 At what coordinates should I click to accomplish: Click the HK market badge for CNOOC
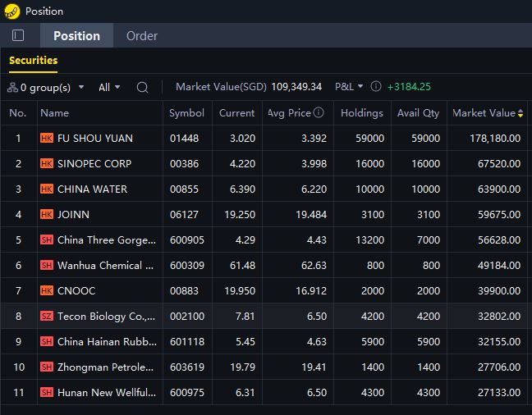47,290
